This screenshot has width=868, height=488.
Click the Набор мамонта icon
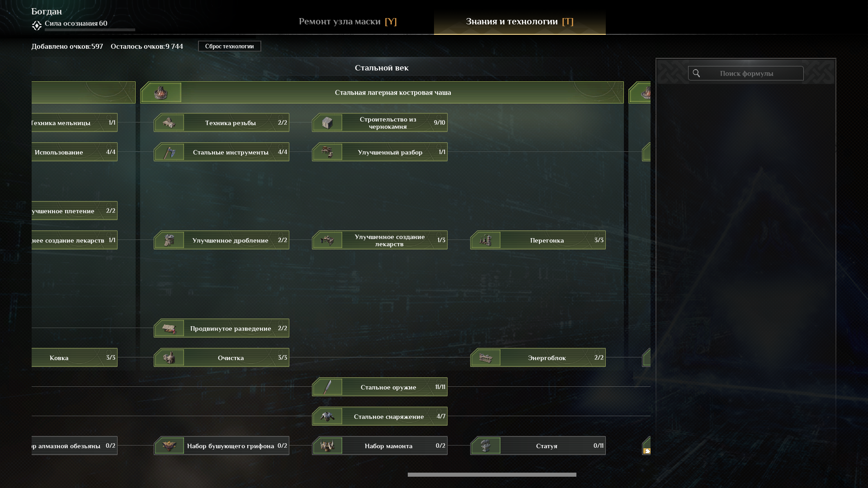coord(327,446)
